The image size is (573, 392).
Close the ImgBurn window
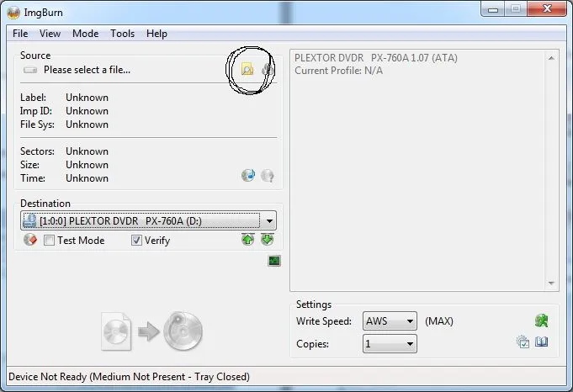coord(547,8)
